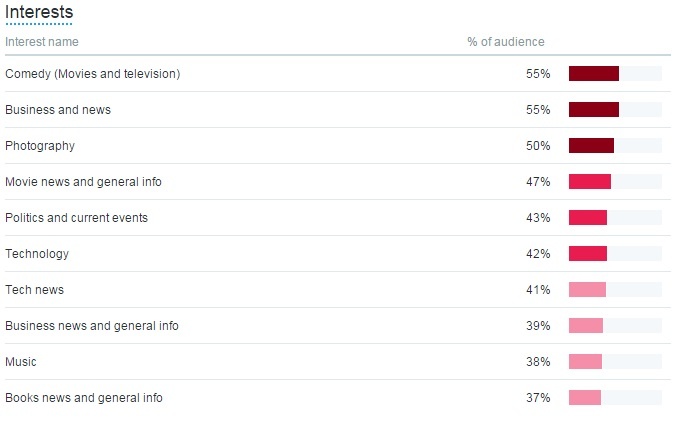
Task: Click the Photography interest label
Action: [40, 146]
